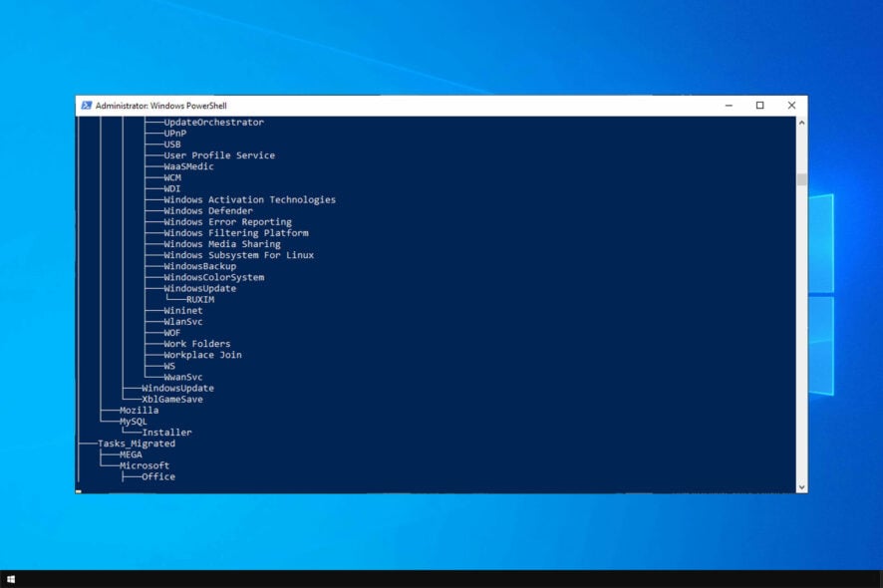This screenshot has width=883, height=588.
Task: Open the PowerShell system menu icon
Action: click(x=88, y=105)
